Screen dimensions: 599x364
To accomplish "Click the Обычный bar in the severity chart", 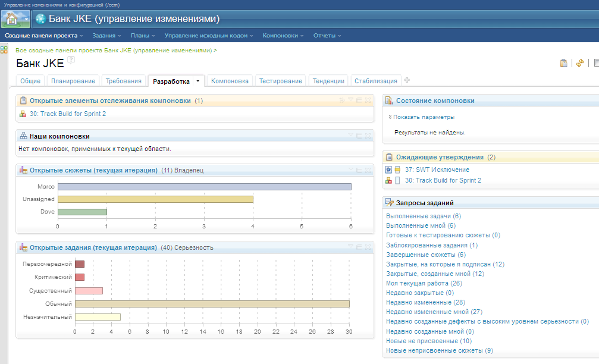I will click(212, 304).
